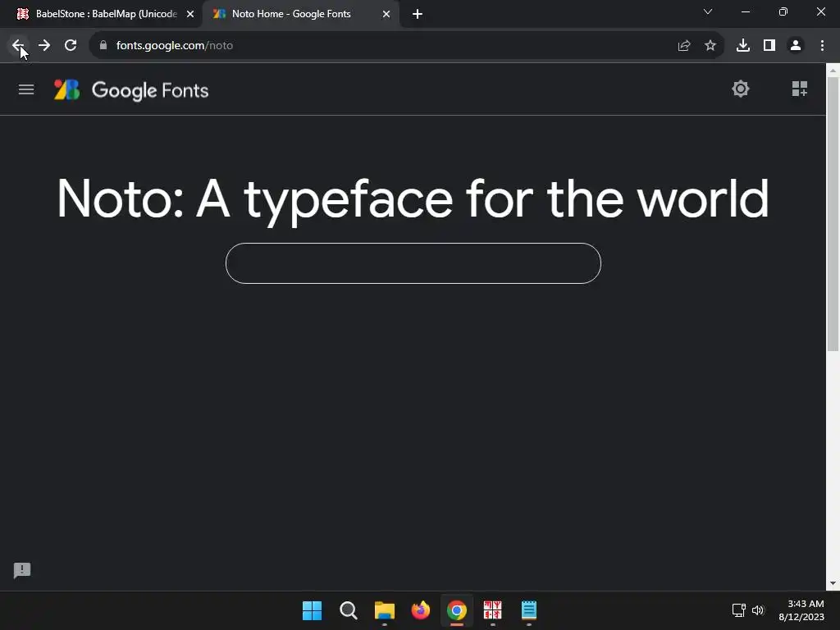This screenshot has height=630, width=840.
Task: Click the Chrome taskbar icon
Action: pos(456,610)
